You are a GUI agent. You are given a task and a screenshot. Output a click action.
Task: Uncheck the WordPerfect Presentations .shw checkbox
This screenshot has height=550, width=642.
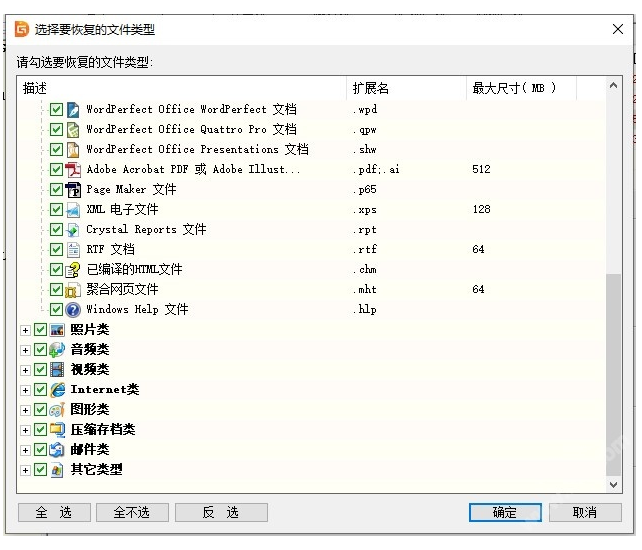click(x=56, y=149)
